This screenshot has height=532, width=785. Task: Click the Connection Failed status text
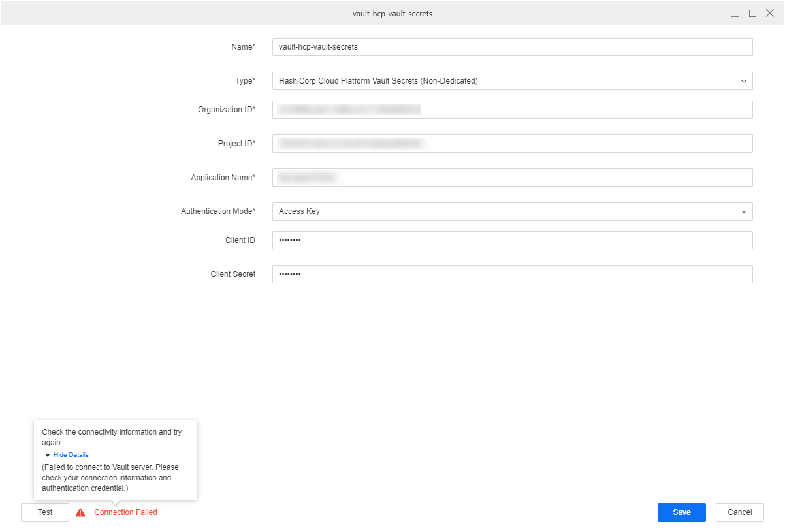(x=125, y=512)
